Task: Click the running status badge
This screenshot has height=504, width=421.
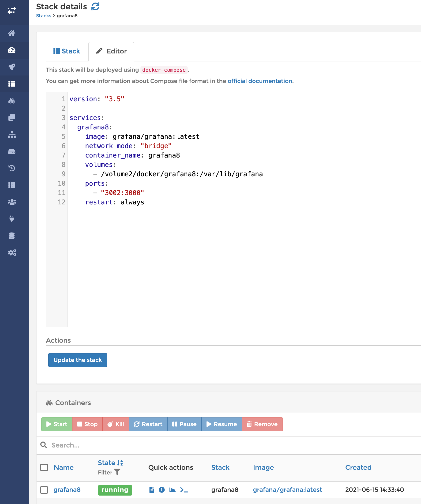Action: [115, 490]
